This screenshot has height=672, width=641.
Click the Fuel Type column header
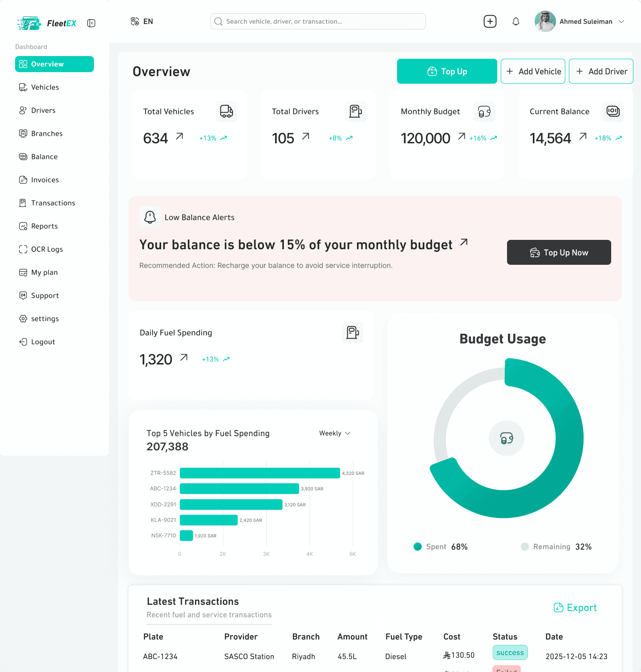click(404, 637)
